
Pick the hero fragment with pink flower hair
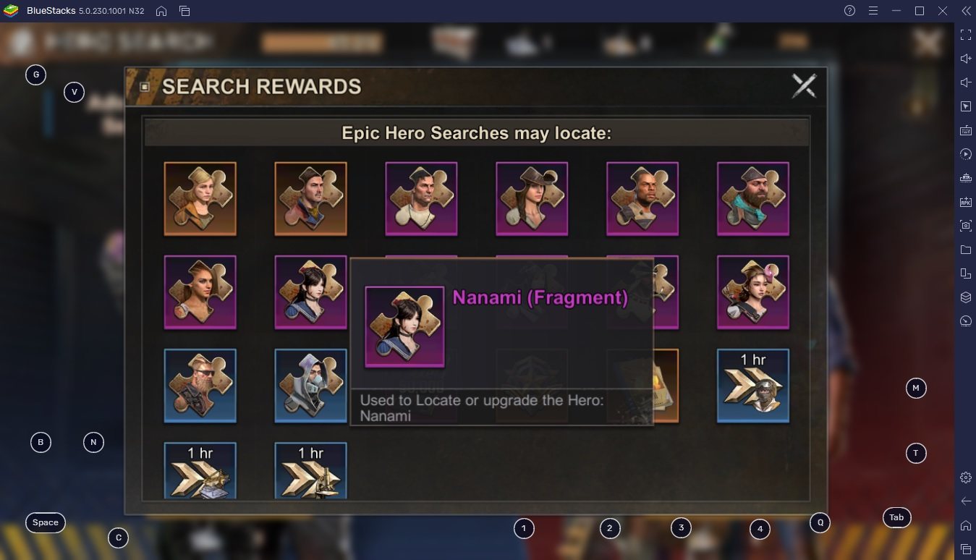click(753, 292)
